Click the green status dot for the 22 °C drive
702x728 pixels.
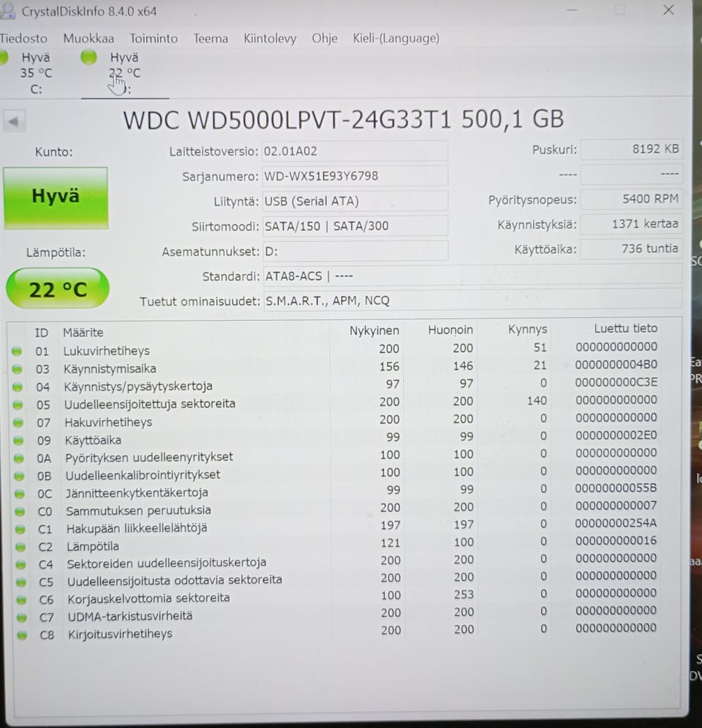[88, 57]
